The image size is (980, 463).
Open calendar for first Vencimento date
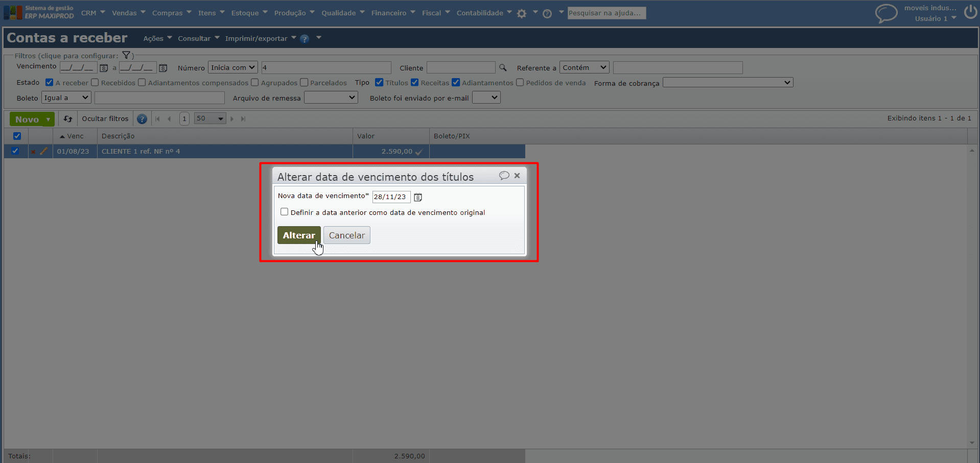[104, 68]
